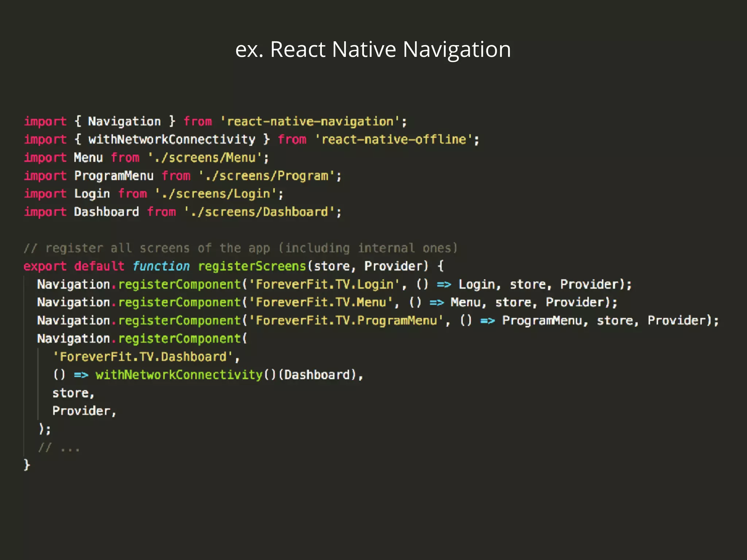Click the path './screens/Program'

[x=267, y=176]
